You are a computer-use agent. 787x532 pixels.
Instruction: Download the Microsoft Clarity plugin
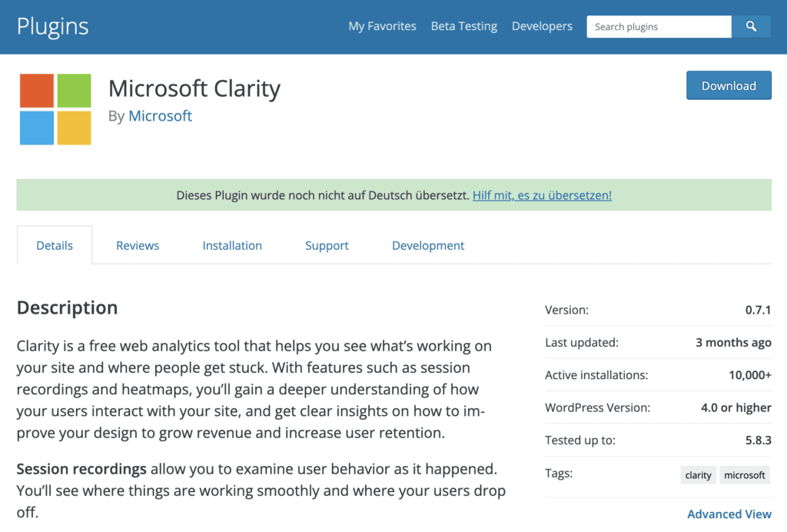click(x=729, y=85)
